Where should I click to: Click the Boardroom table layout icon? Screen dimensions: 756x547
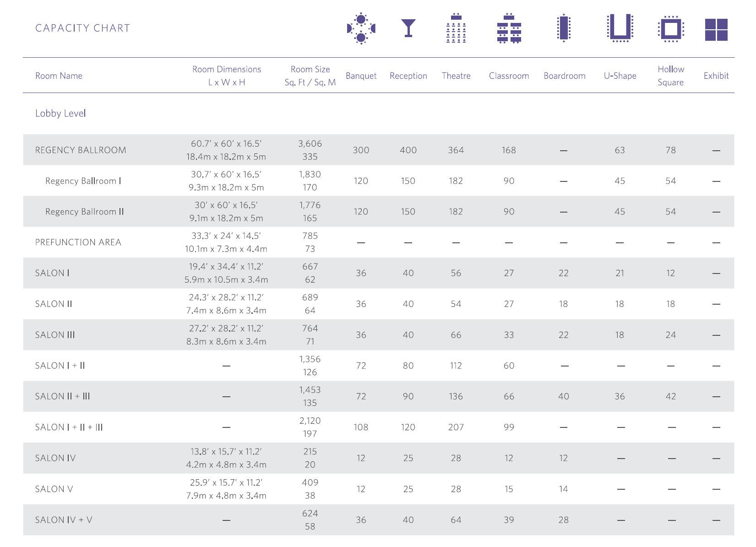coord(564,28)
